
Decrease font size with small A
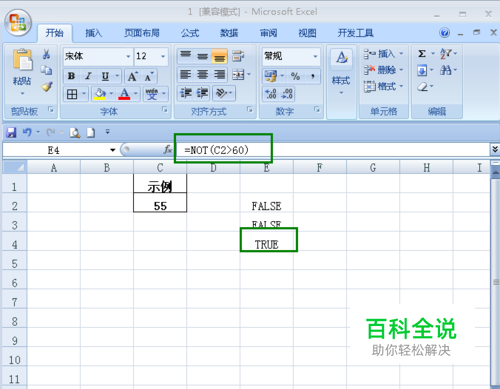tap(149, 77)
